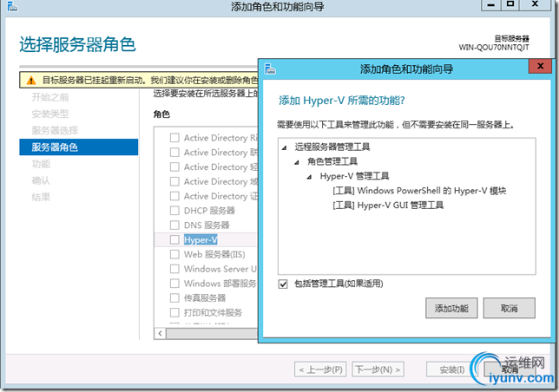This screenshot has width=559, height=392.
Task: Click 取消 in the Hyper-V dialog
Action: (509, 309)
